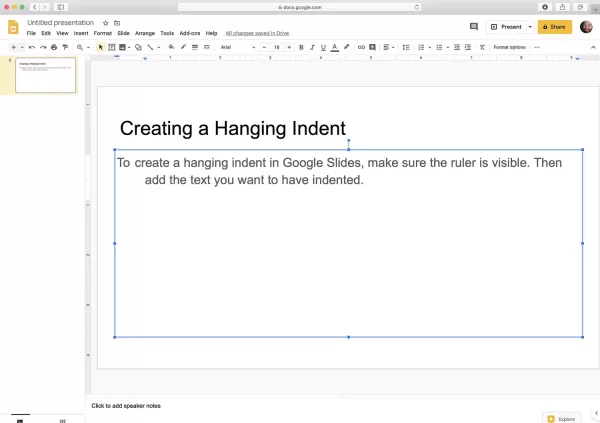Open the bulleted list options arrow
The image size is (600, 423).
(447, 47)
